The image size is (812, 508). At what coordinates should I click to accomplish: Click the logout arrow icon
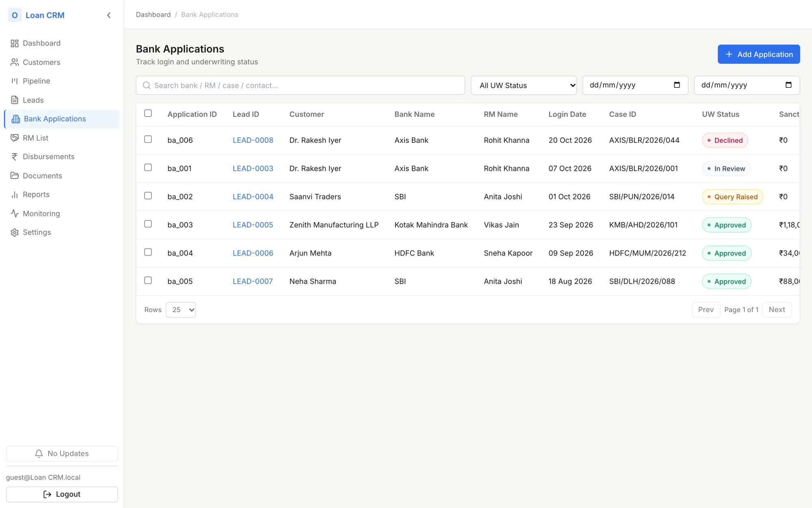47,494
